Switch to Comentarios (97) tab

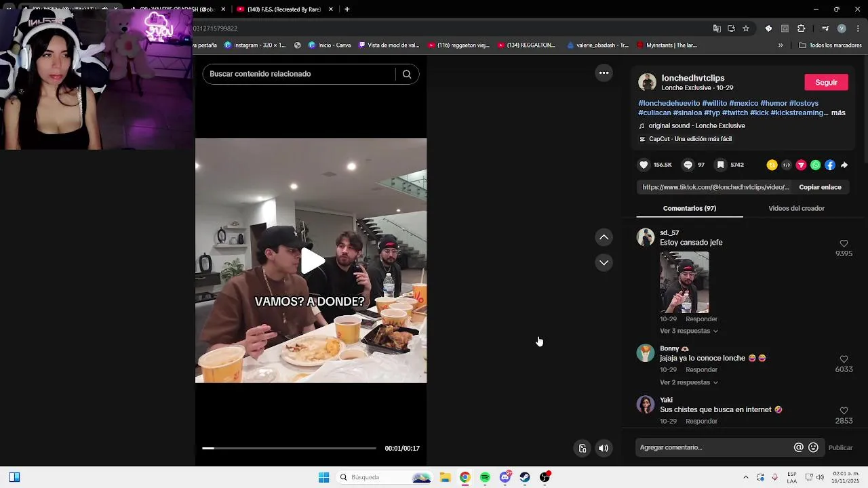689,208
